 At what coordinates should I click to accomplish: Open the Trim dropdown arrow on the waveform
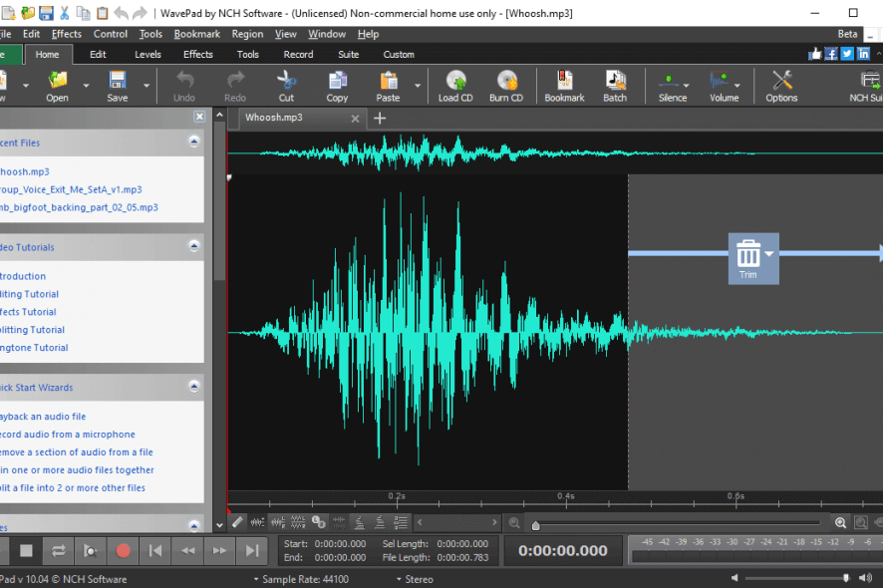(769, 254)
